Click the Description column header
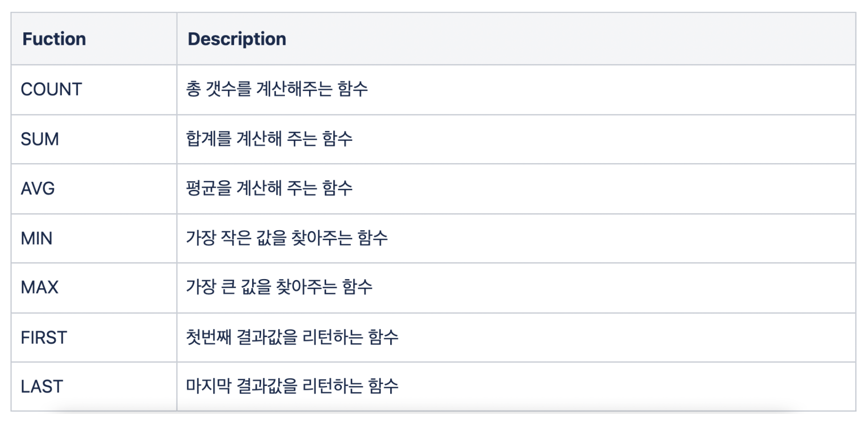 pyautogui.click(x=516, y=39)
